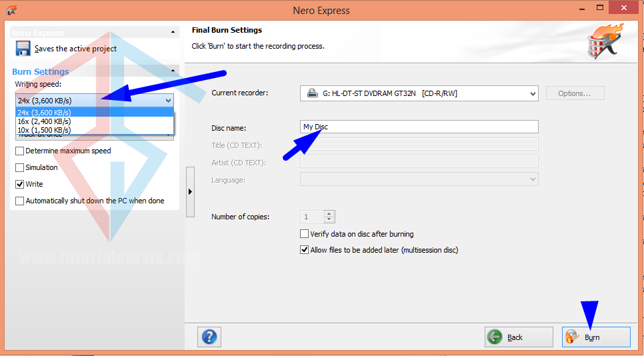This screenshot has width=644, height=356.
Task: Uncheck the Write checkbox
Action: point(20,184)
